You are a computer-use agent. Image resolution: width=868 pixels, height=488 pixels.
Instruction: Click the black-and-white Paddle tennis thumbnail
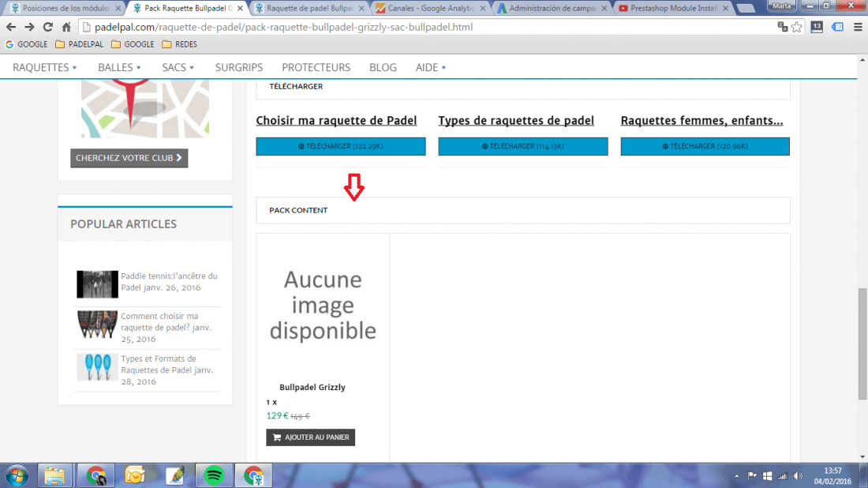point(97,284)
